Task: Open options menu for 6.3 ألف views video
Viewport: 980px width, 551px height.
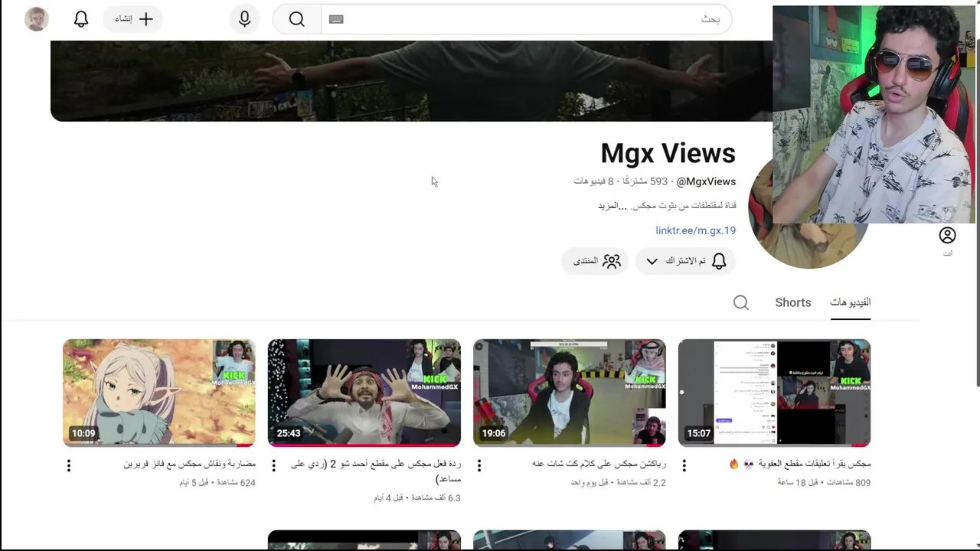Action: pos(274,465)
